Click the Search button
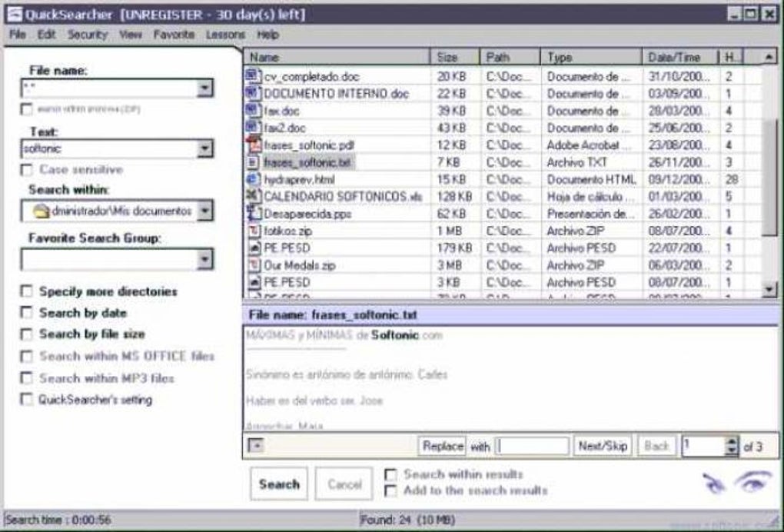784x532 pixels. [x=279, y=484]
